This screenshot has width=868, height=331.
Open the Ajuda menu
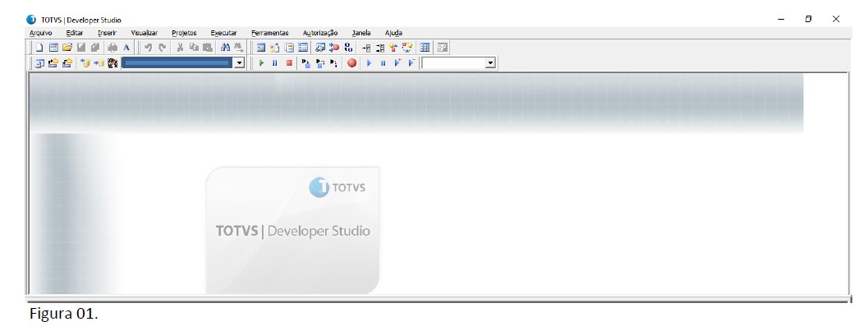click(393, 33)
